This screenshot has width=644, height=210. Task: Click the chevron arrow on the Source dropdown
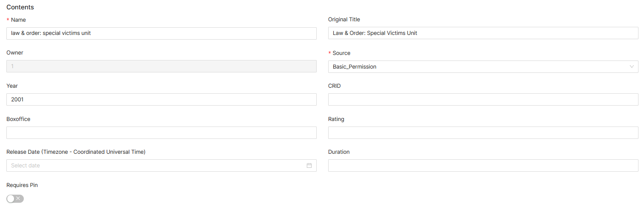[632, 66]
